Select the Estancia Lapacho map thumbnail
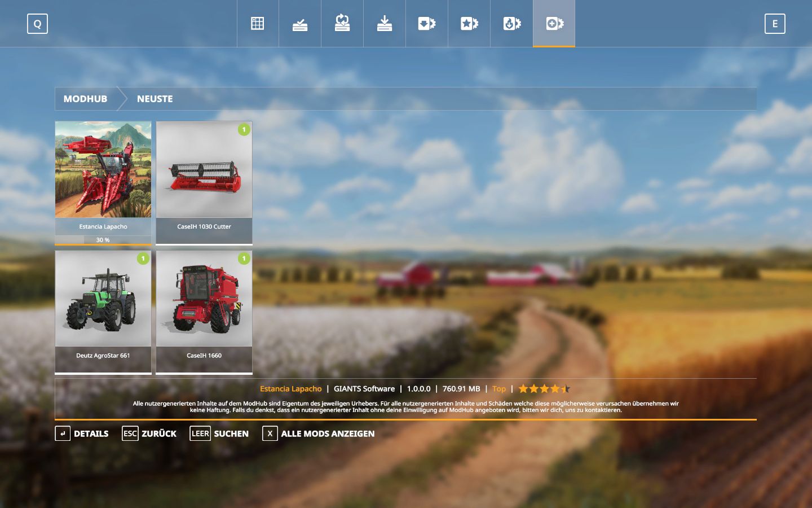812x508 pixels. point(103,169)
